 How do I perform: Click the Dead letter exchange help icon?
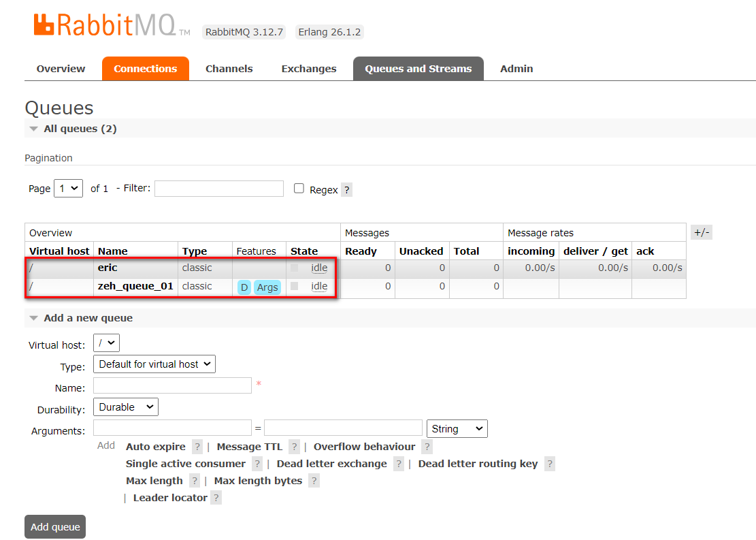point(399,464)
